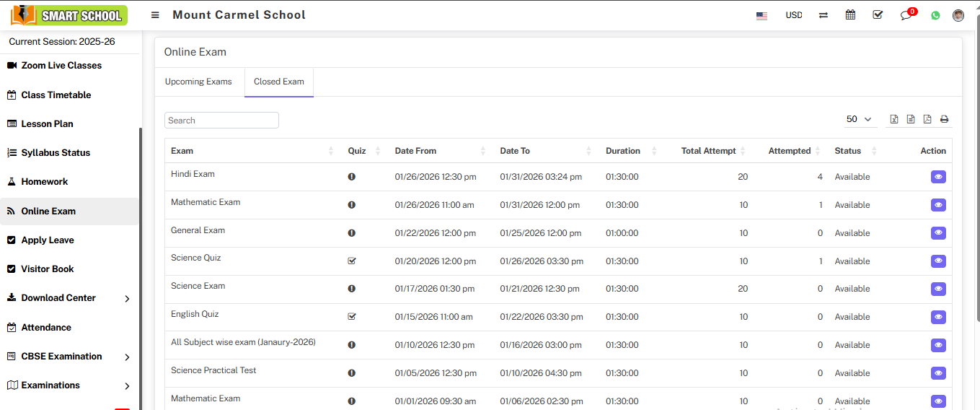This screenshot has width=980, height=410.
Task: View Science Quiz details via eye button
Action: 937,261
